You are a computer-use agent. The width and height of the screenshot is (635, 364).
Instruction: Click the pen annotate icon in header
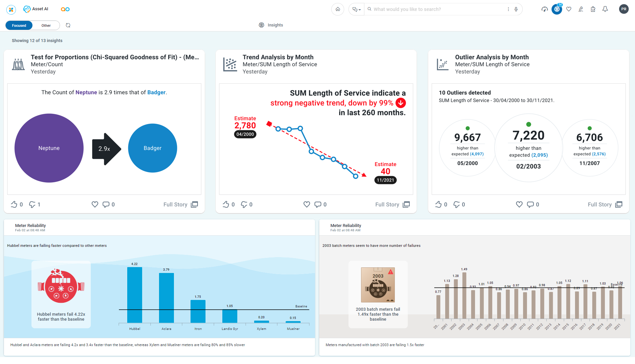(x=581, y=9)
